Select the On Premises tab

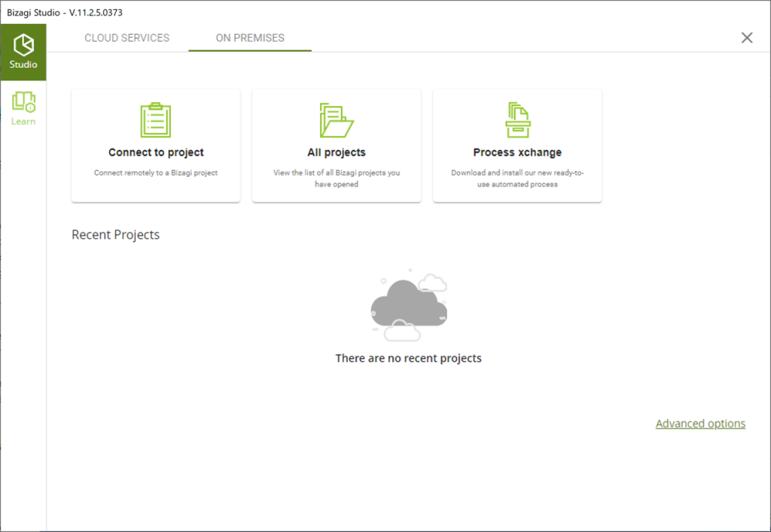(x=250, y=38)
